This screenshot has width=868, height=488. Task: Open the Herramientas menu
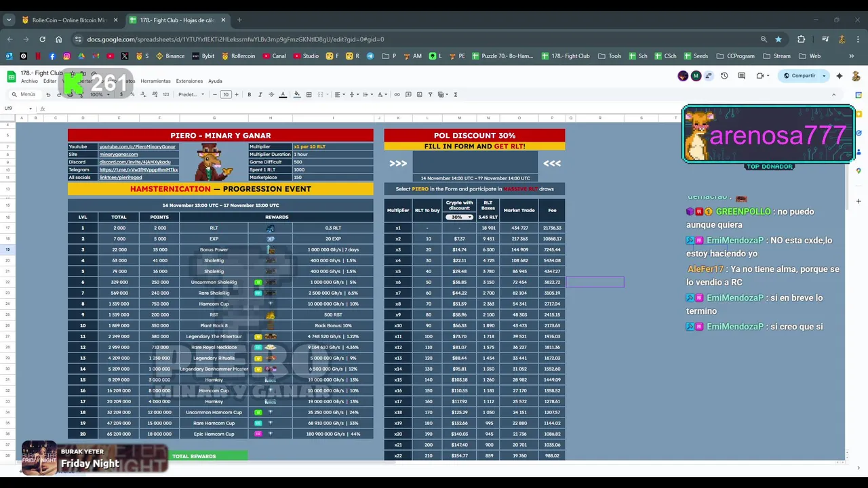coord(155,81)
